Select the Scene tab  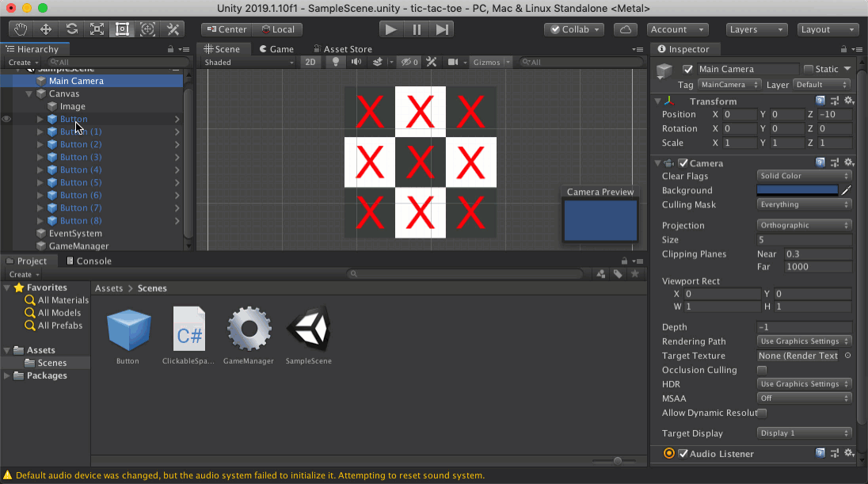[222, 49]
